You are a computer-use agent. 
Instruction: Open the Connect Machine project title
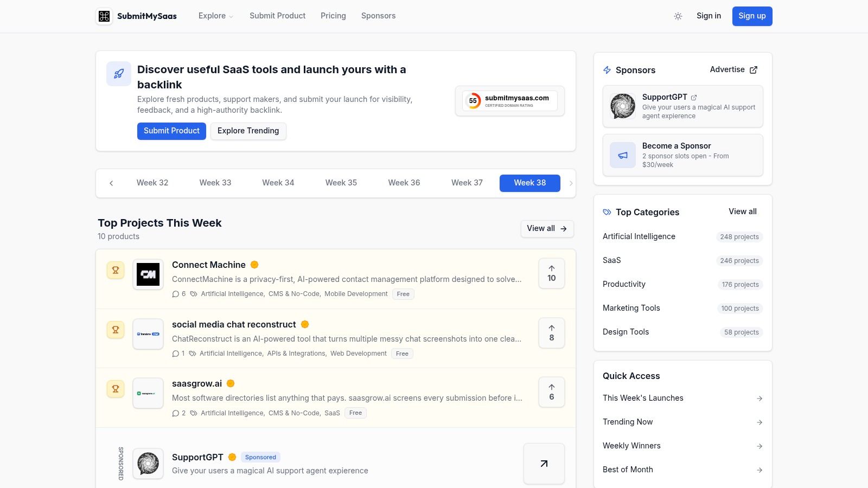[x=209, y=265]
